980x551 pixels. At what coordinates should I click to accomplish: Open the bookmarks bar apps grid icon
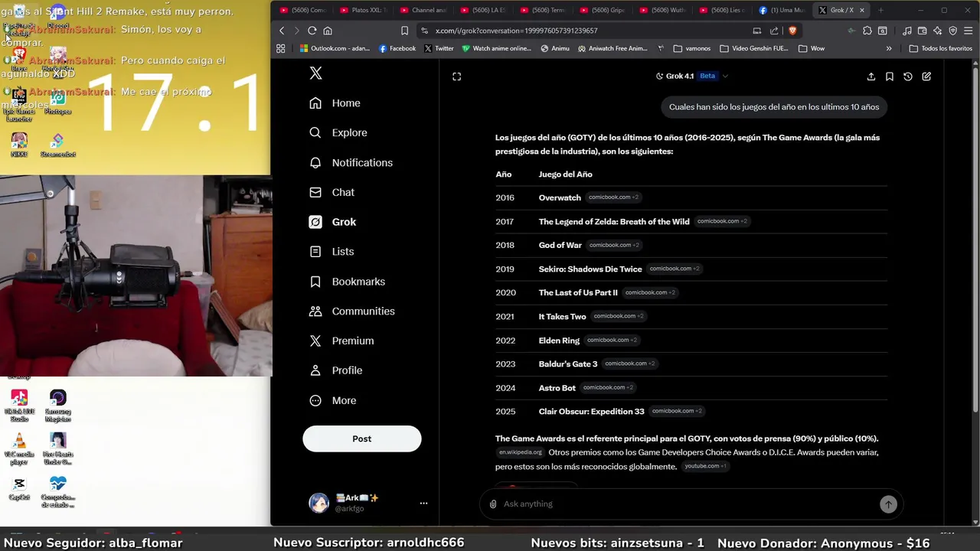(281, 48)
